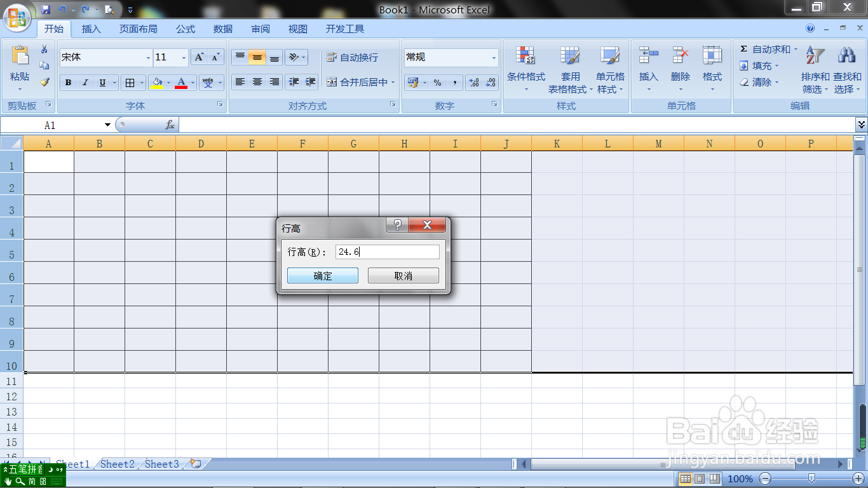
Task: Click the zoom slider handle
Action: tap(811, 478)
